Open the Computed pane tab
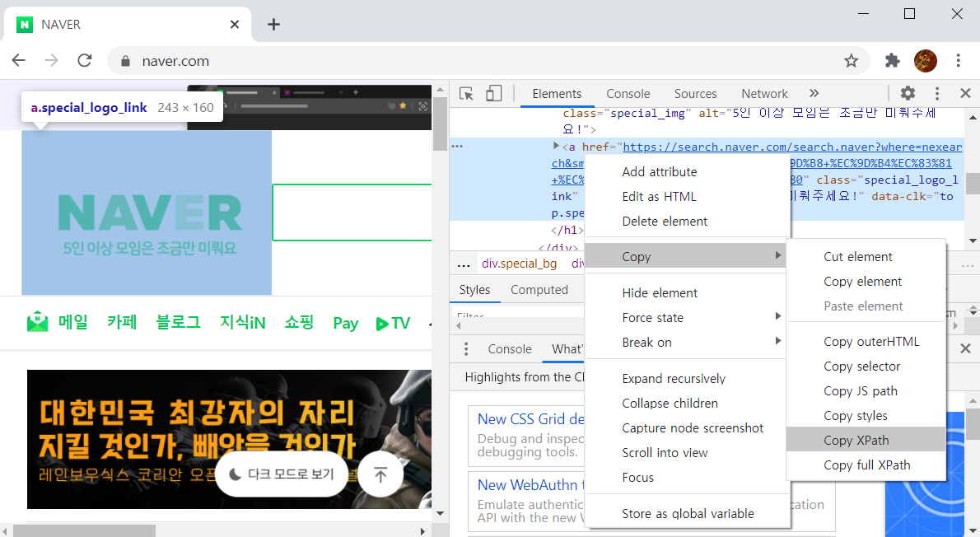Viewport: 980px width, 537px height. (539, 290)
